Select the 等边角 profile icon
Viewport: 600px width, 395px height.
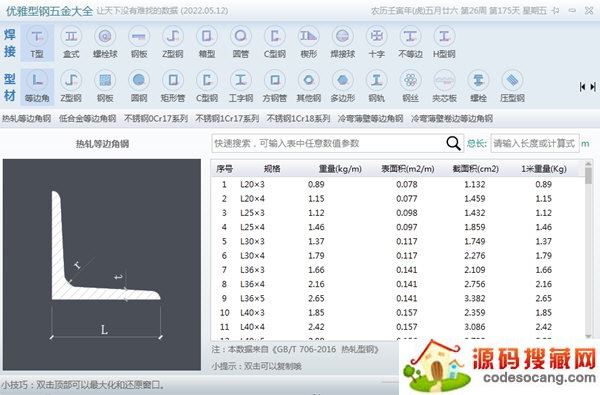click(x=37, y=87)
